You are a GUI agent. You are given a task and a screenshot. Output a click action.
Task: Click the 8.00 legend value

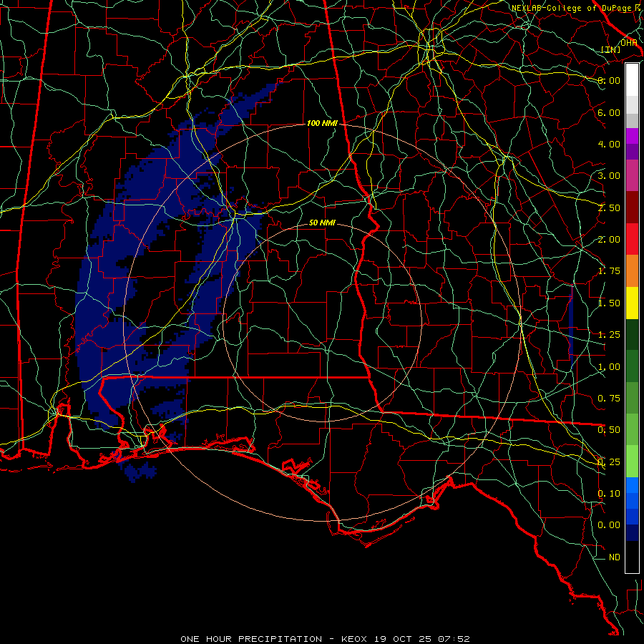[609, 80]
